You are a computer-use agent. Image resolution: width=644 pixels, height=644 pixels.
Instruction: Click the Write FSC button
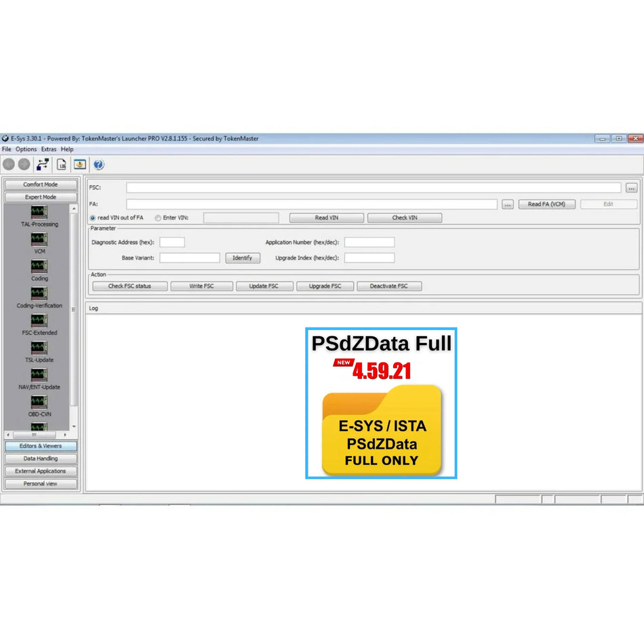201,286
